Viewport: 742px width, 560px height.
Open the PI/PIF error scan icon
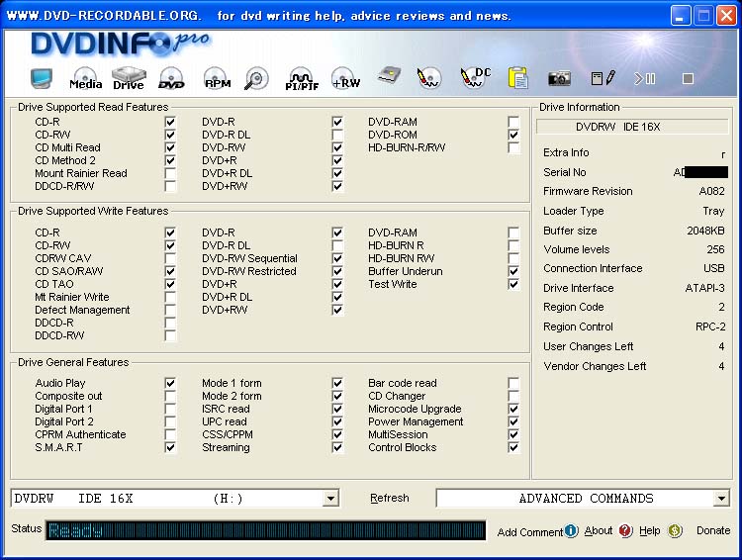(302, 78)
